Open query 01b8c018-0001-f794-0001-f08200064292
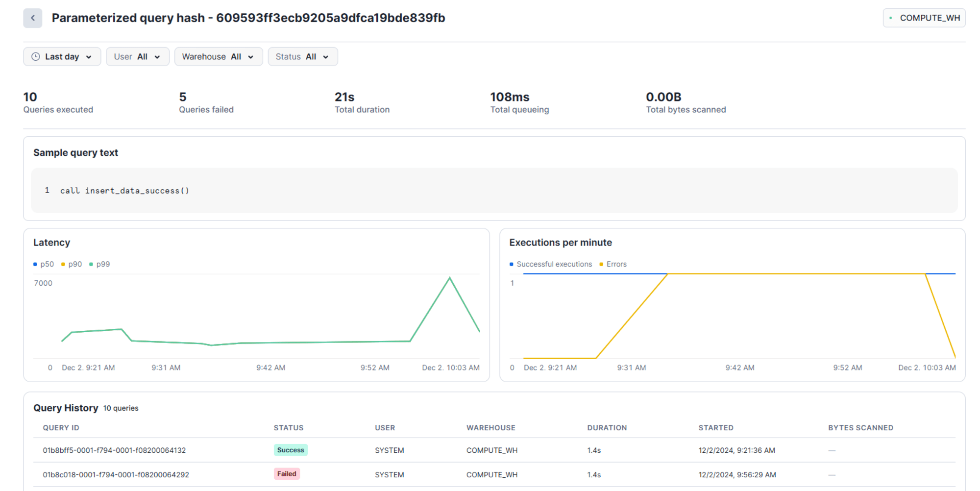This screenshot has height=491, width=980. [x=116, y=475]
